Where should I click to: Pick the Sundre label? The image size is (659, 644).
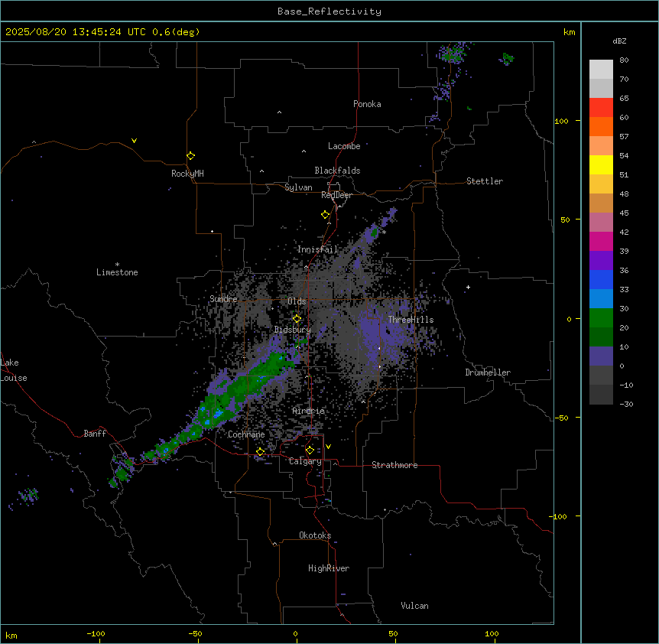click(x=223, y=299)
